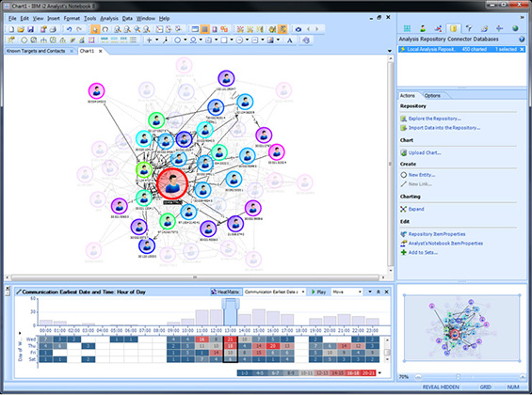Click the text label 'A' tool icon
The height and width of the screenshot is (395, 532).
pyautogui.click(x=289, y=40)
